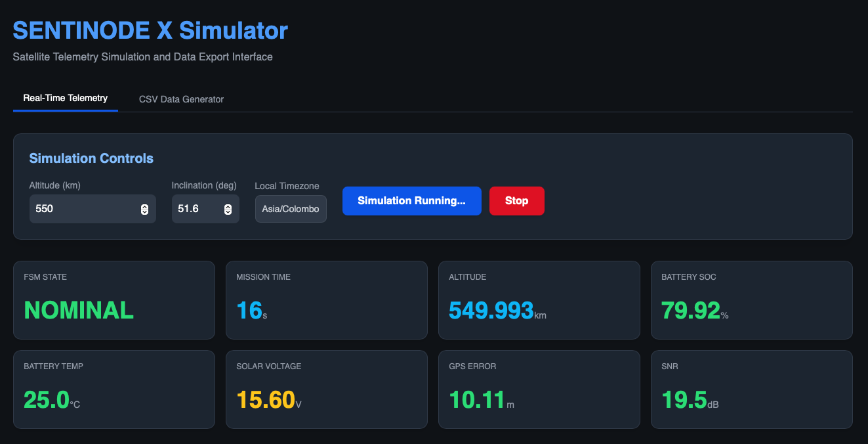This screenshot has height=444, width=868.
Task: Open the Asia/Colombo timezone selector
Action: (291, 208)
